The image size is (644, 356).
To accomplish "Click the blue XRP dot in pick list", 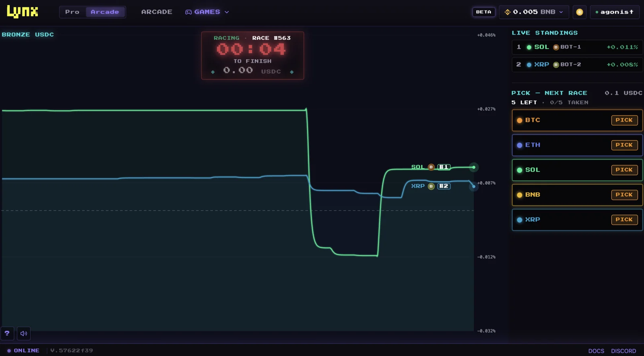I will tap(519, 220).
